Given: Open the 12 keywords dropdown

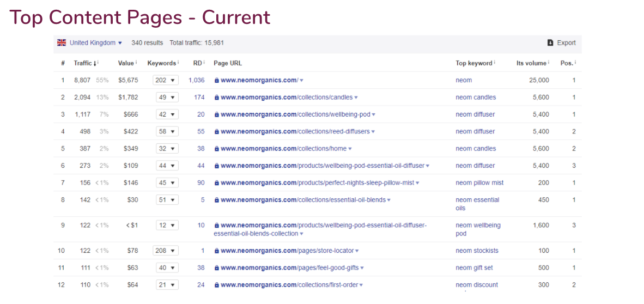Looking at the screenshot, I should (167, 225).
